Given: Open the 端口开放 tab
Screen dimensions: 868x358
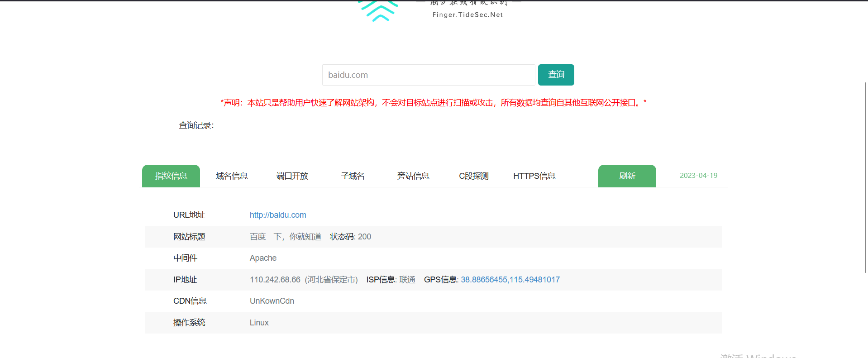Looking at the screenshot, I should coord(292,176).
